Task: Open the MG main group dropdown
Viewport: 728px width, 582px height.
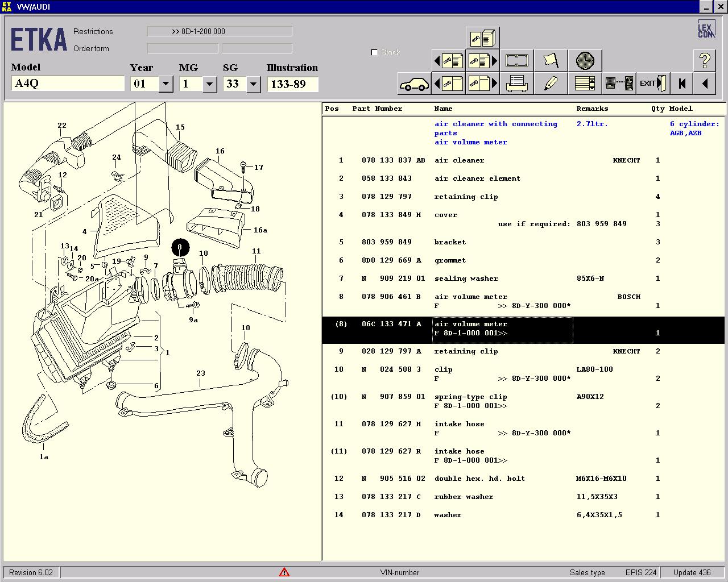Action: (209, 84)
